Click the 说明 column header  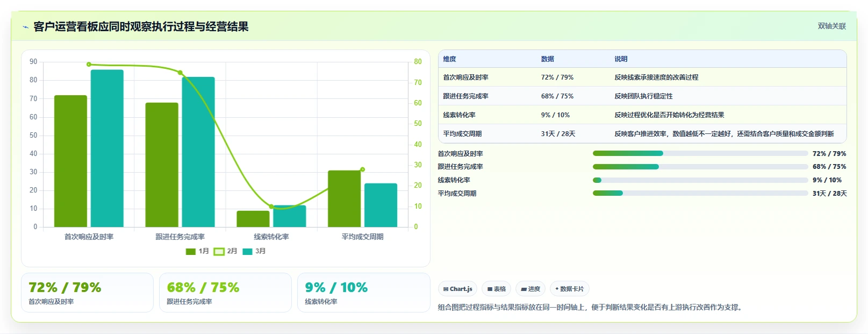pyautogui.click(x=621, y=59)
